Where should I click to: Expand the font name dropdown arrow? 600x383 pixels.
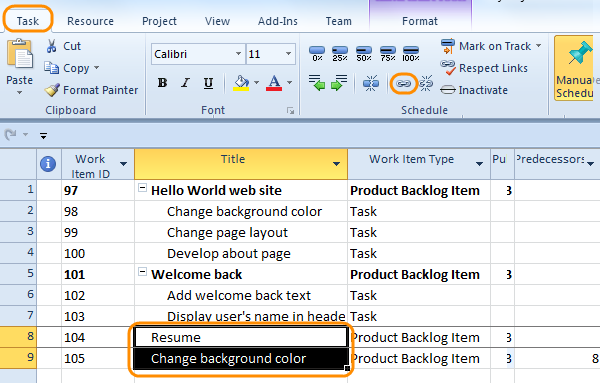point(238,54)
